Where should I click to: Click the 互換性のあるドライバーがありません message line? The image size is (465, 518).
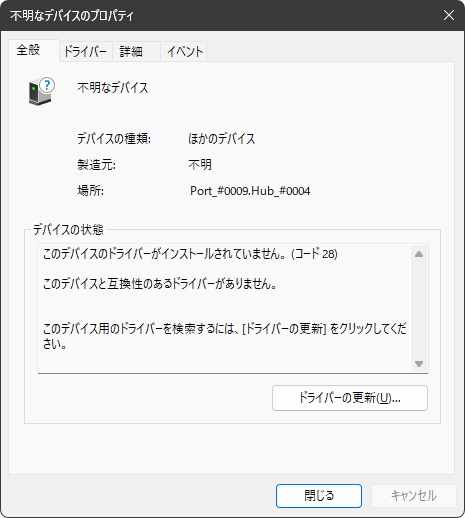pyautogui.click(x=160, y=284)
